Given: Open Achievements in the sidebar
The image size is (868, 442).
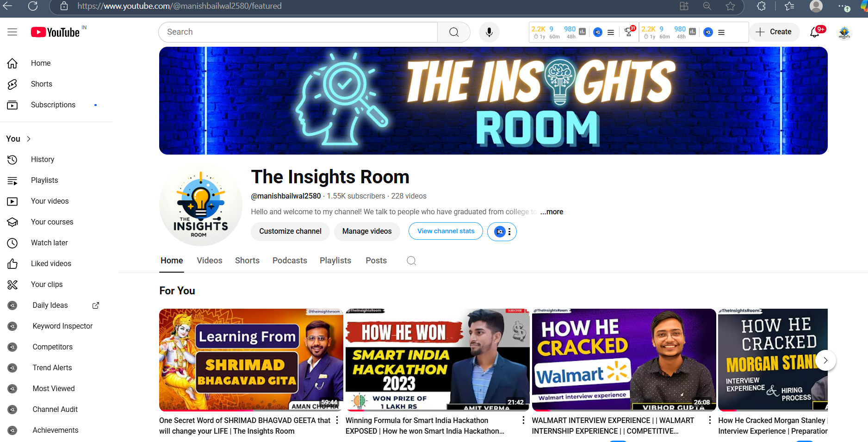Looking at the screenshot, I should pyautogui.click(x=56, y=430).
